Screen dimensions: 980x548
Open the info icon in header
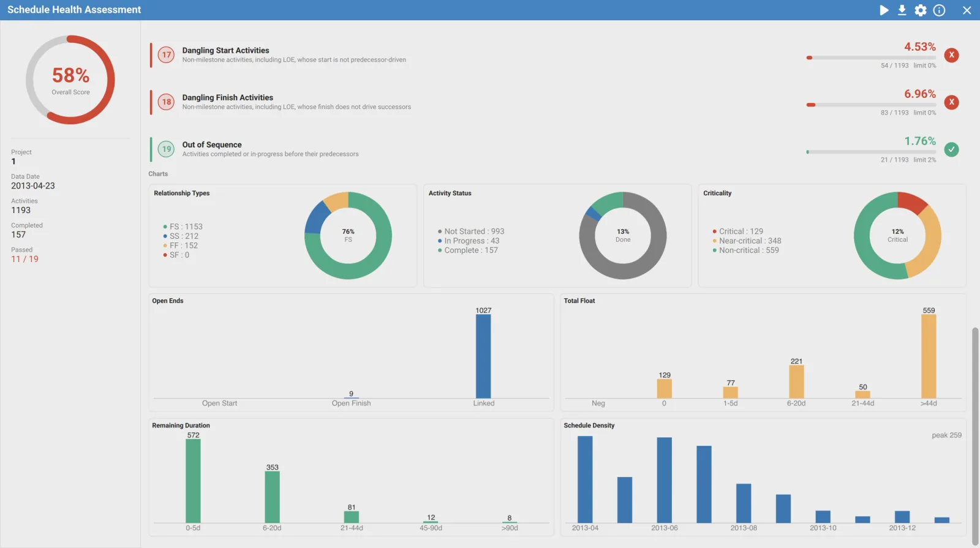pyautogui.click(x=939, y=10)
